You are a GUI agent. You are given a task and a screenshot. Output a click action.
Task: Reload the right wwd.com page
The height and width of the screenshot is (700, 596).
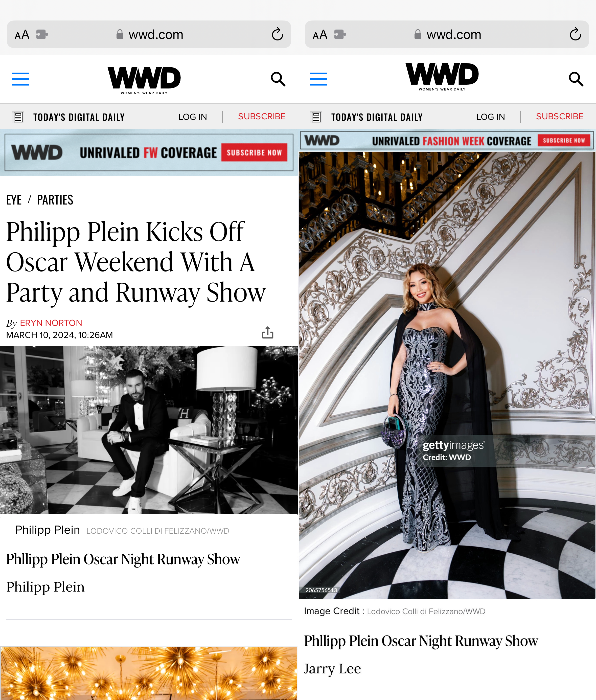[x=575, y=34]
